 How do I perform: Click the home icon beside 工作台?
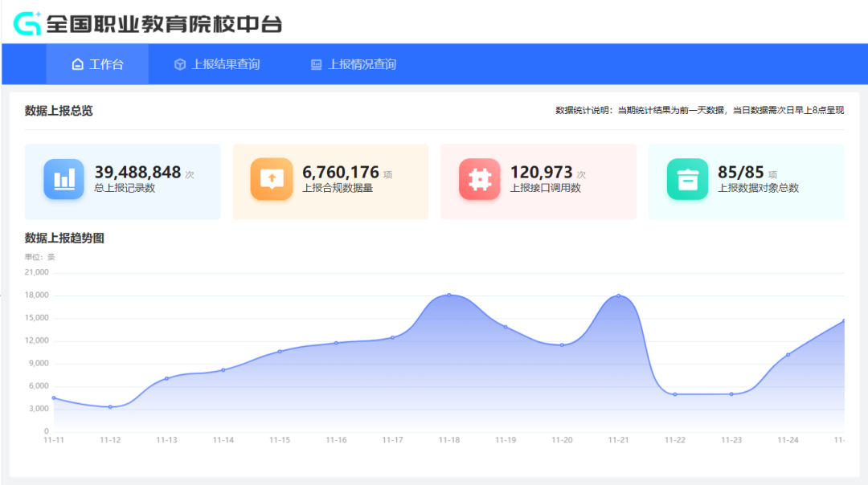[77, 64]
